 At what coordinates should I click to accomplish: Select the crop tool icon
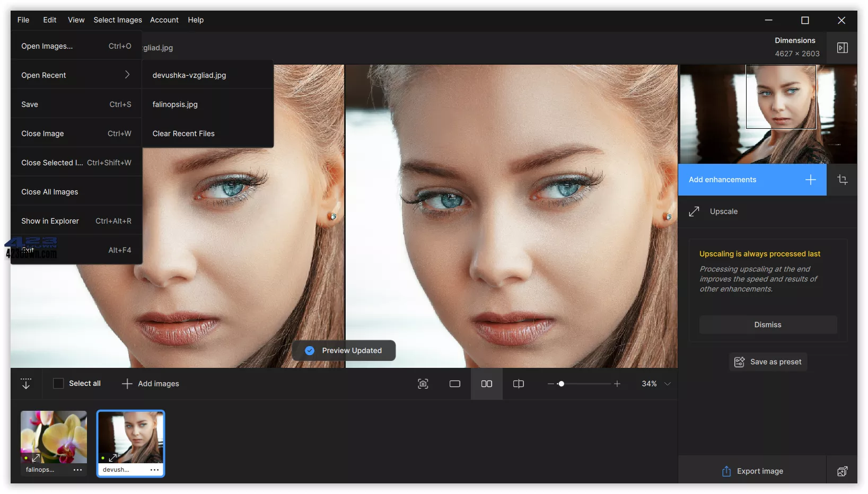pos(843,180)
